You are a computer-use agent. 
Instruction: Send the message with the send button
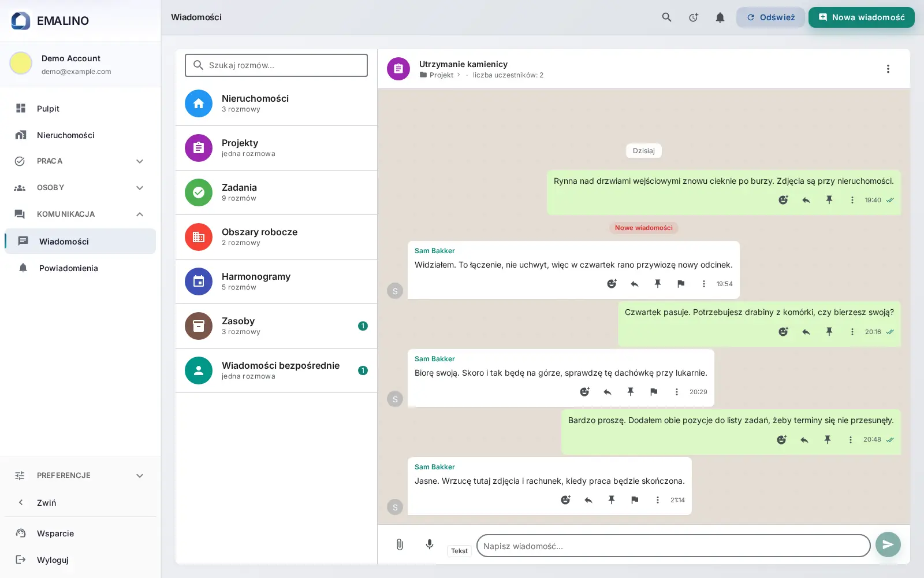888,544
